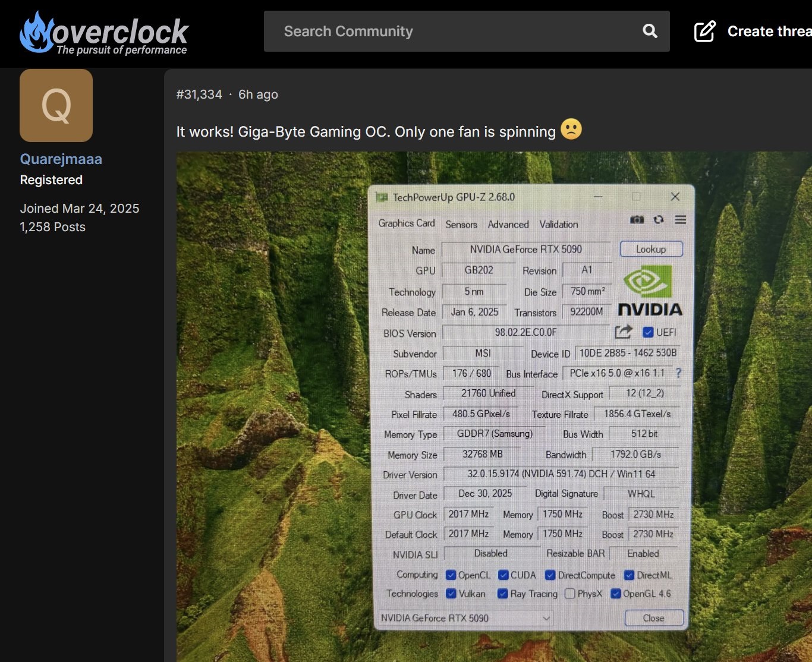The height and width of the screenshot is (662, 812).
Task: Open the Validation tab
Action: [558, 225]
